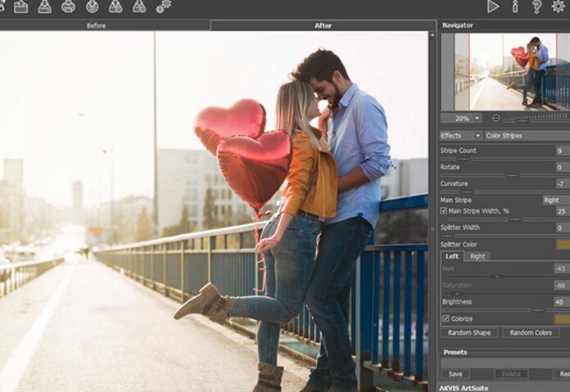570x392 pixels.
Task: Save the preset with the Save button
Action: [x=455, y=373]
